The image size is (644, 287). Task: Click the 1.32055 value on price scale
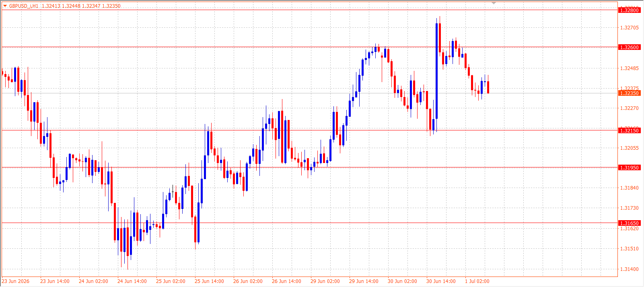[x=630, y=148]
